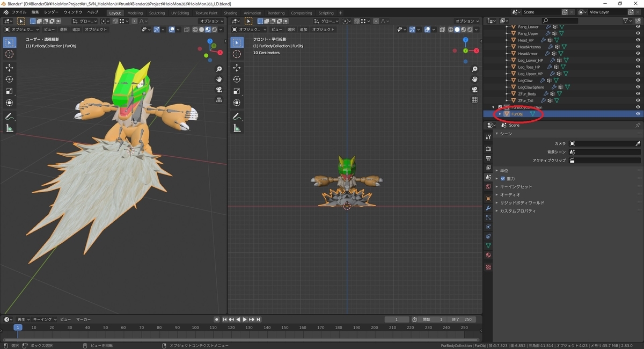The width and height of the screenshot is (644, 349).
Task: Enable rendered shading in left viewport
Action: (x=215, y=30)
